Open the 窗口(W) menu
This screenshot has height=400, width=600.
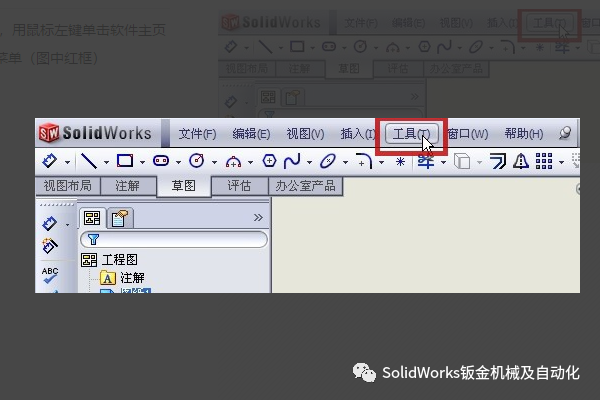tap(468, 134)
